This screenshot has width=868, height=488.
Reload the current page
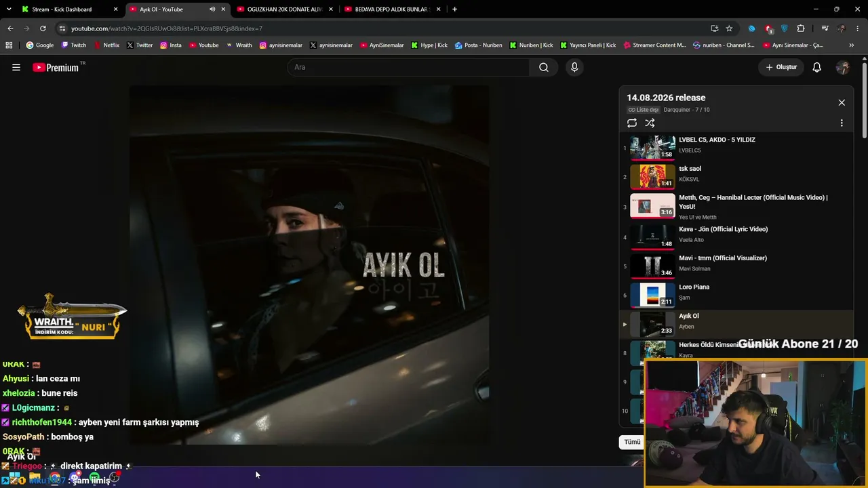(43, 28)
